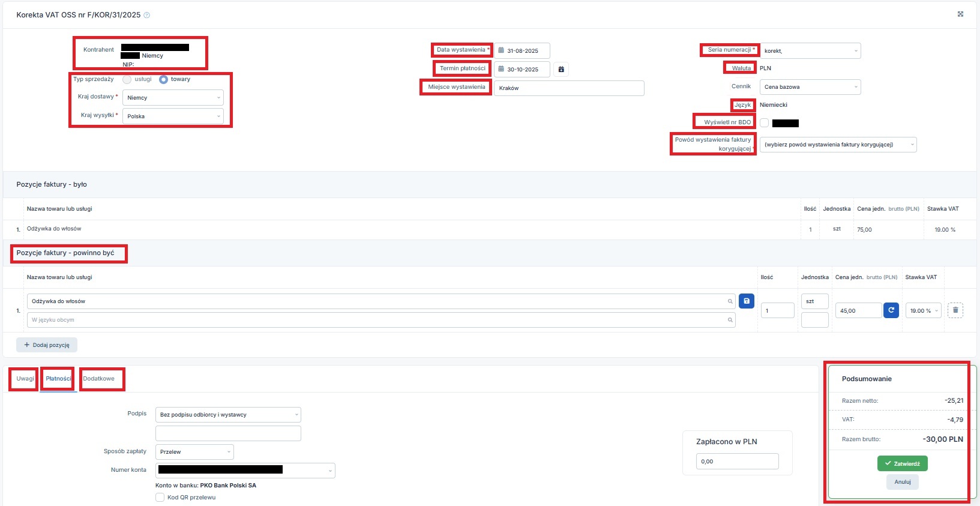
Task: Click the blue recalculate price refresh icon
Action: tap(891, 310)
